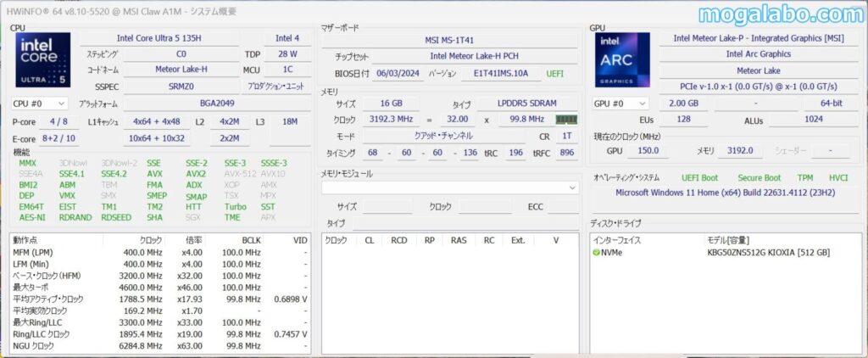The image size is (868, 358).
Task: Click the green memory module icon
Action: 566,119
